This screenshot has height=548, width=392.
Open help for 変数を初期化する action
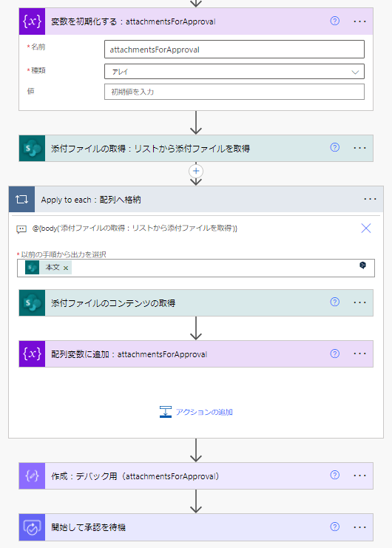(x=335, y=21)
